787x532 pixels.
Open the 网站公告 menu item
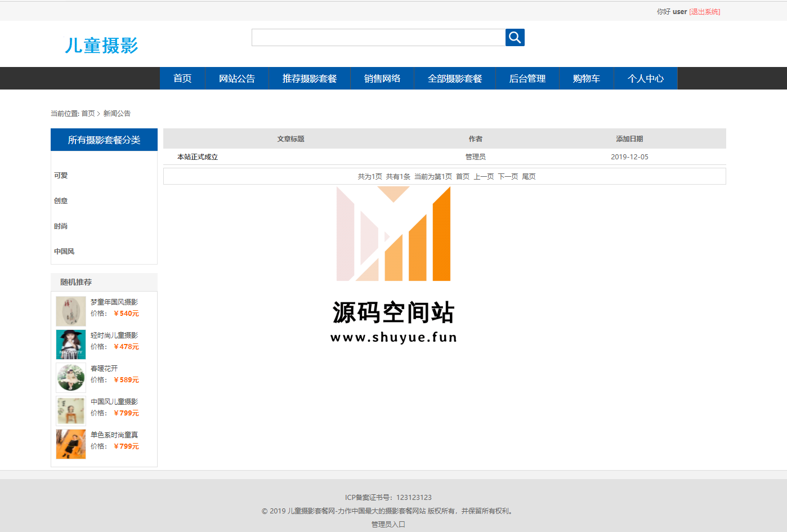237,78
